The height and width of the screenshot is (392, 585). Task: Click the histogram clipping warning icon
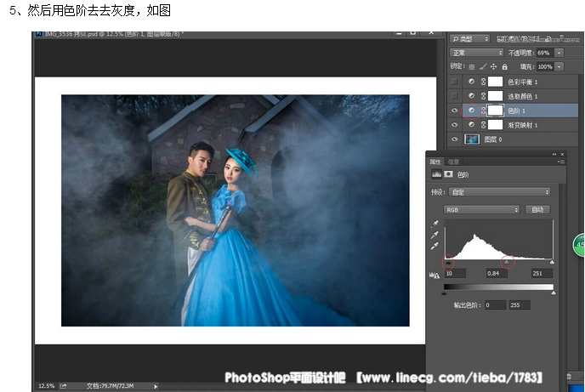click(x=434, y=276)
